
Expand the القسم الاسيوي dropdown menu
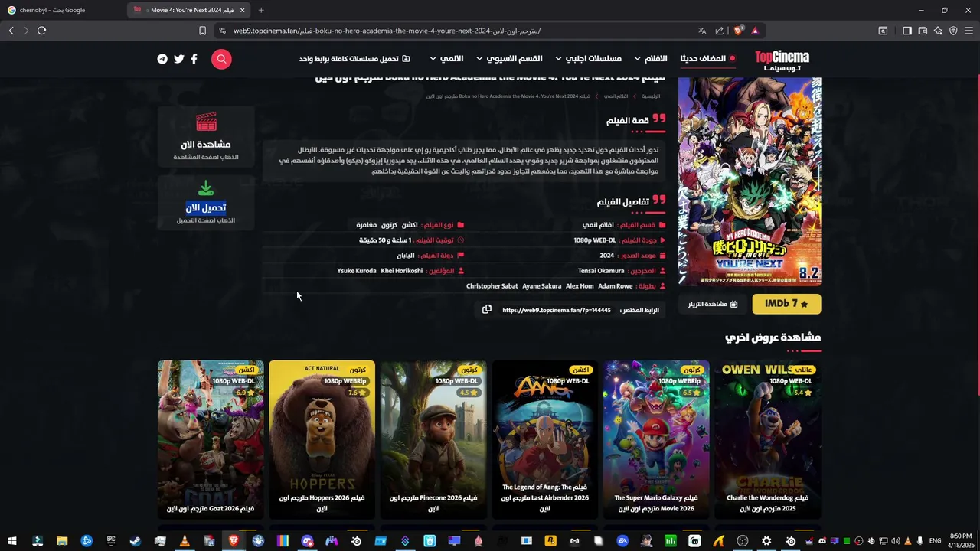(x=509, y=59)
